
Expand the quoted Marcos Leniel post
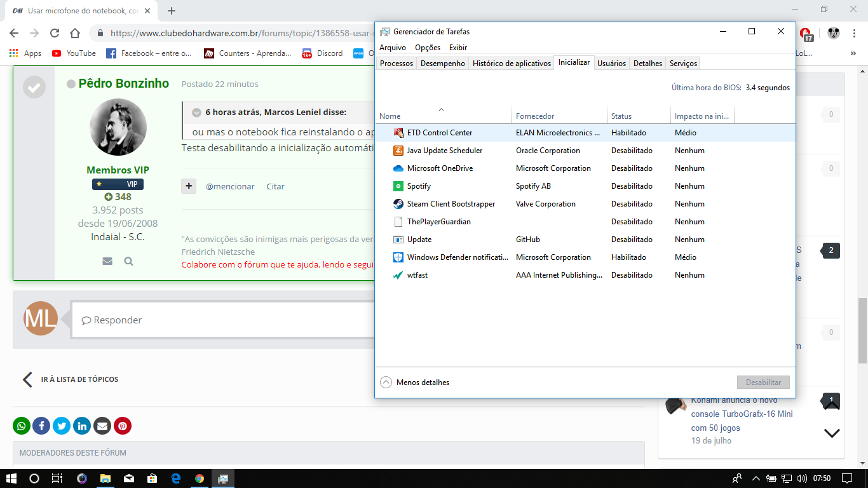tap(197, 112)
